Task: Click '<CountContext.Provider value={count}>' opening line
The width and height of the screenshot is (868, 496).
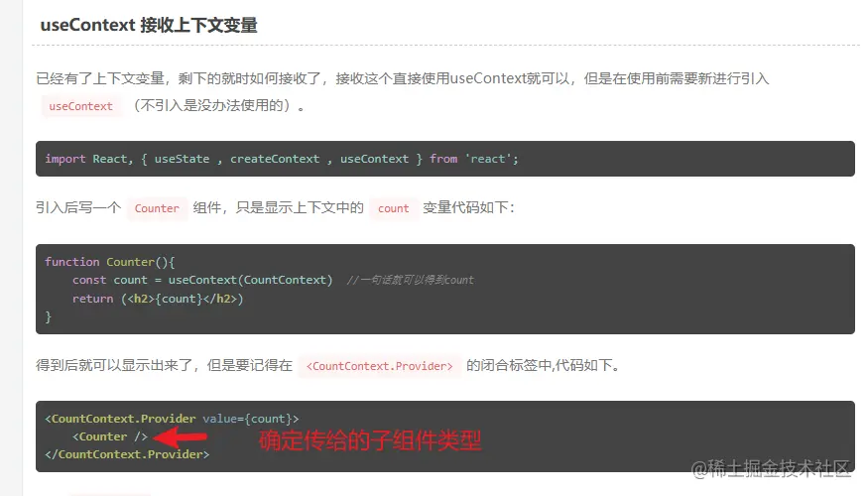Action: [x=173, y=419]
